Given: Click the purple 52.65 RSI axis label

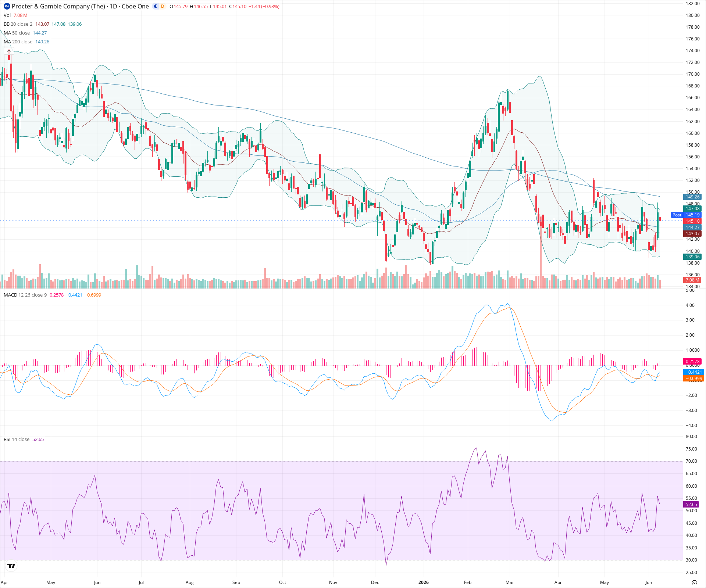Looking at the screenshot, I should click(691, 505).
